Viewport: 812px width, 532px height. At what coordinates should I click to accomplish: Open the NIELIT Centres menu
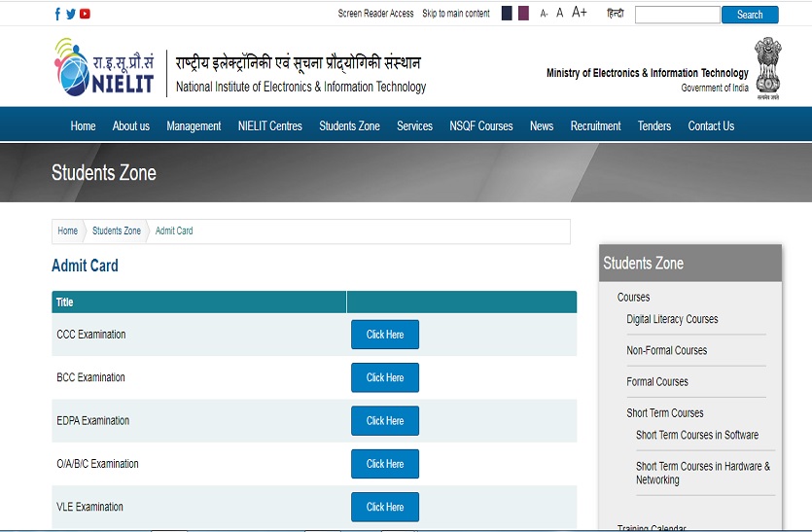[269, 125]
